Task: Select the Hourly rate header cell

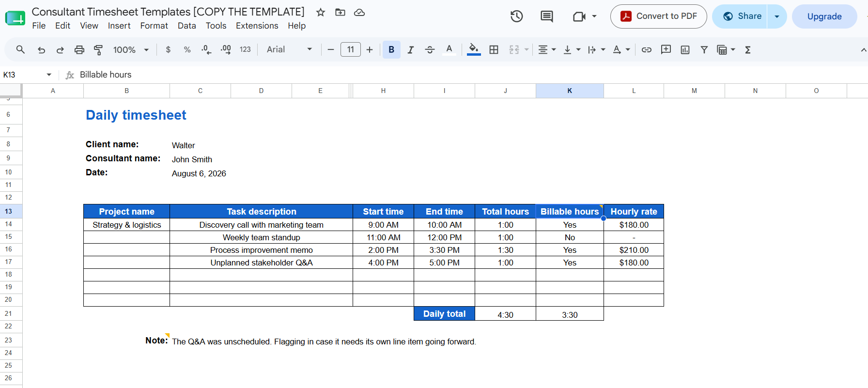Action: (634, 211)
